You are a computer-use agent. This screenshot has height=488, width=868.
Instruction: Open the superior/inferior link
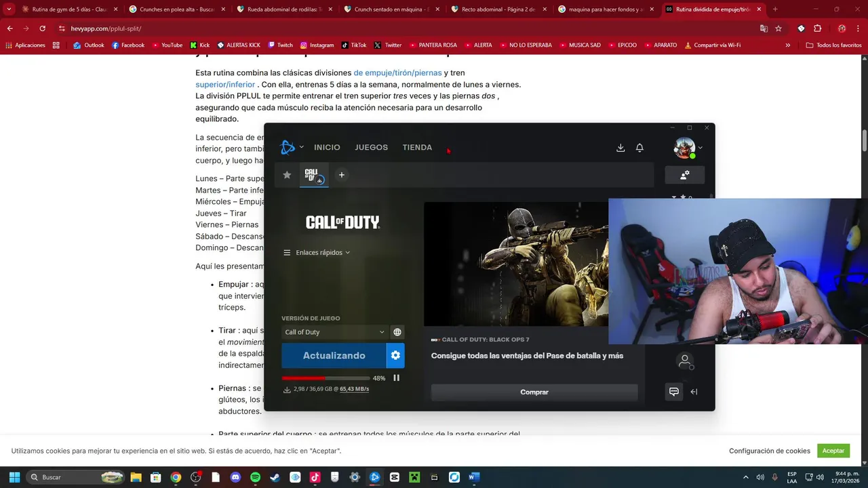[x=225, y=84]
